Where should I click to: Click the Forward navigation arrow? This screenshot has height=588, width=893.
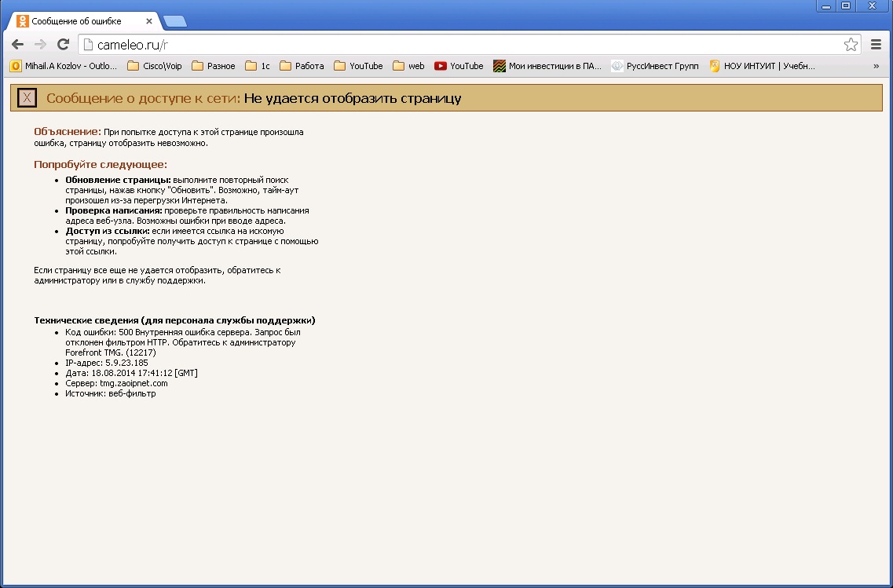click(x=40, y=45)
